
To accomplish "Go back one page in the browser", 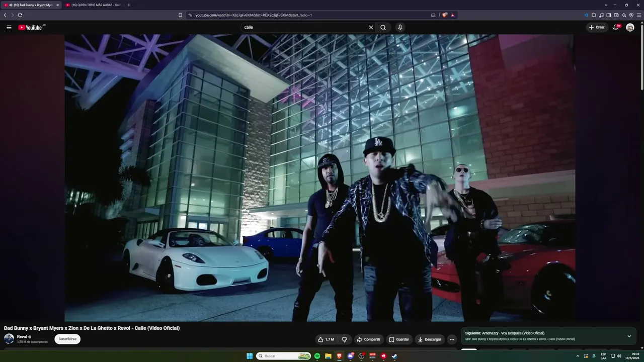I will (x=5, y=15).
